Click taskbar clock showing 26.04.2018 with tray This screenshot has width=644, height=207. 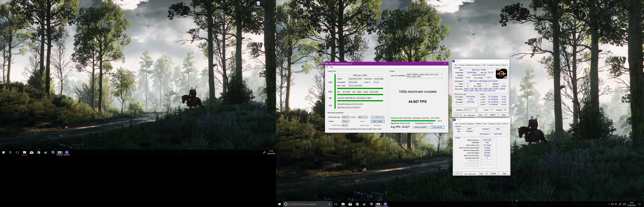point(632,204)
